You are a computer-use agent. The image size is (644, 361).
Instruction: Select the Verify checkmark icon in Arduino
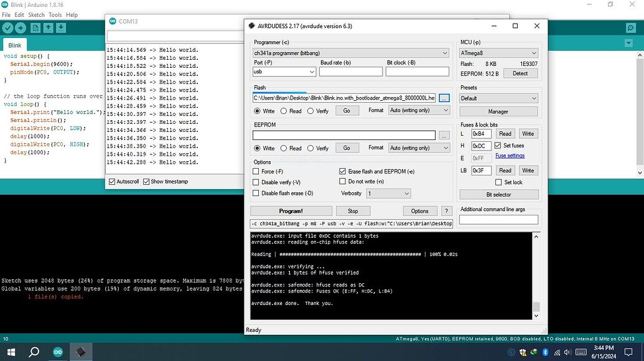click(7, 27)
